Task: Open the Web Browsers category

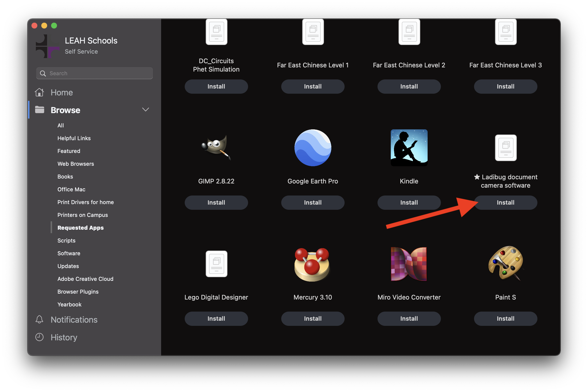Action: coord(76,164)
